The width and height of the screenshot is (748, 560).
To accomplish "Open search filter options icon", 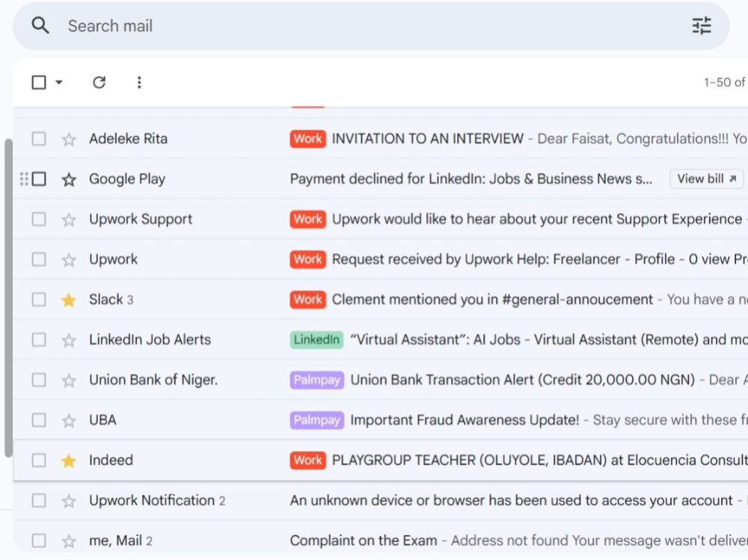I will [x=702, y=25].
